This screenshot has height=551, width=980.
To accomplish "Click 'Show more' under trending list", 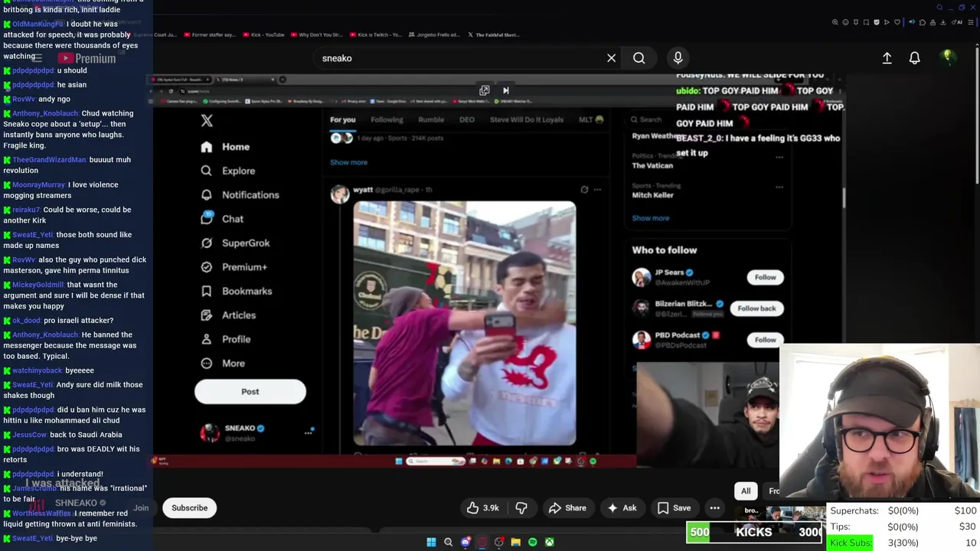I will [x=650, y=218].
